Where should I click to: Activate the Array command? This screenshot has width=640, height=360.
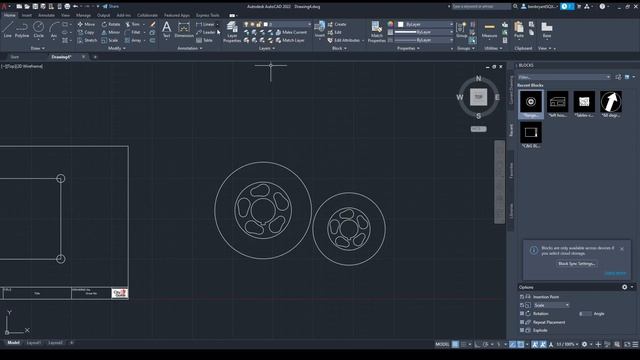click(133, 40)
